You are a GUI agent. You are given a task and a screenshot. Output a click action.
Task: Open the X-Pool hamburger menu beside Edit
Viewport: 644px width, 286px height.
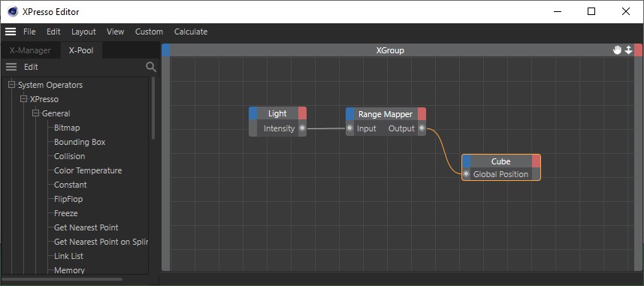tap(11, 67)
